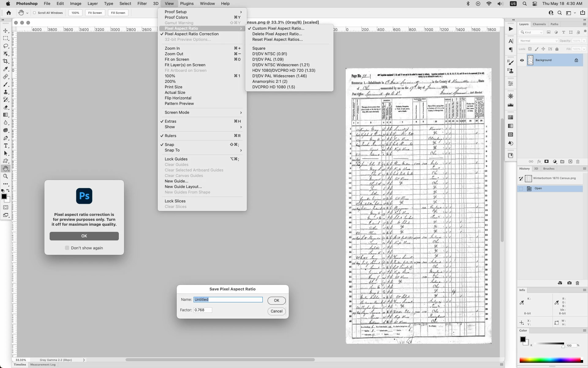Screen dimensions: 588x368
Task: Open the Normal blend mode dropdown
Action: (x=538, y=41)
